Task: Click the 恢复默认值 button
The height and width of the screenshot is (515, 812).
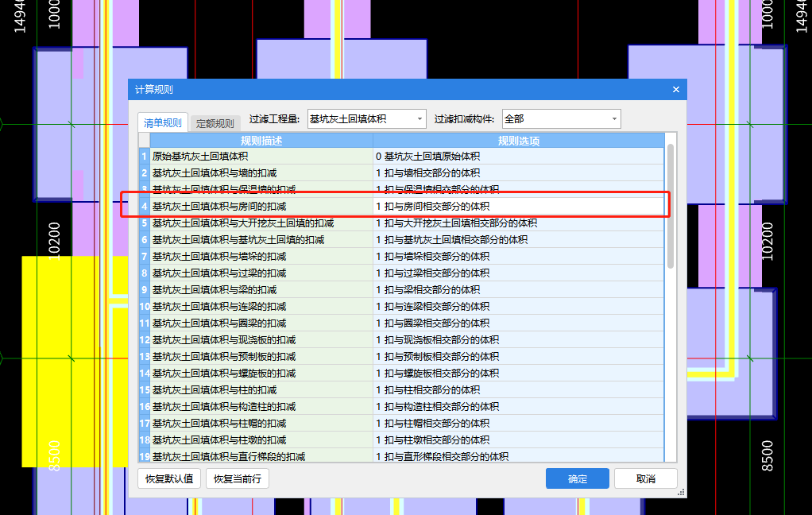Action: (x=169, y=478)
